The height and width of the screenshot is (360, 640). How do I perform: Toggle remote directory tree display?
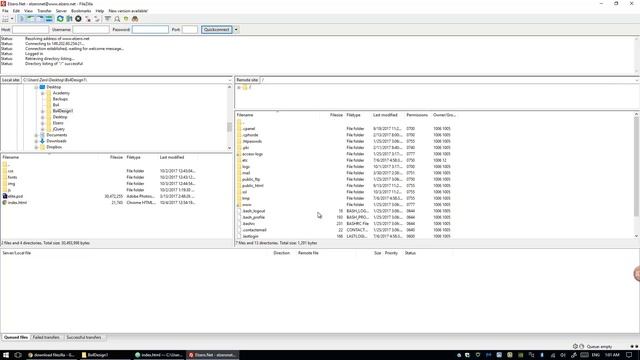click(x=40, y=19)
